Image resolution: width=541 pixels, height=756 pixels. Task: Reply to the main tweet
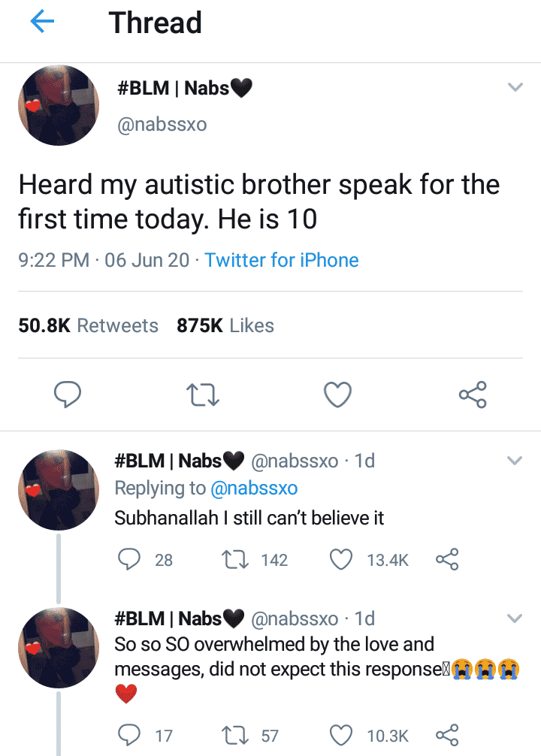click(68, 395)
